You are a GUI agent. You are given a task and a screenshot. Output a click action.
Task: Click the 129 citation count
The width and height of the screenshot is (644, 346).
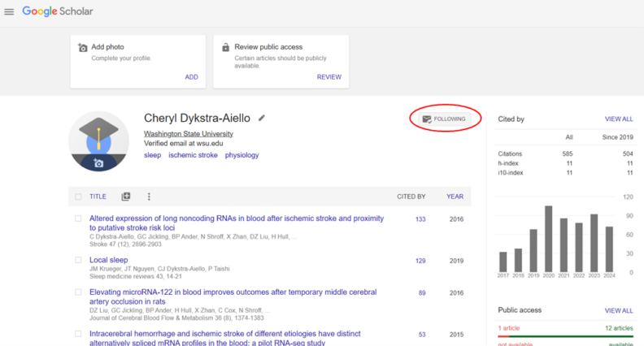click(420, 261)
